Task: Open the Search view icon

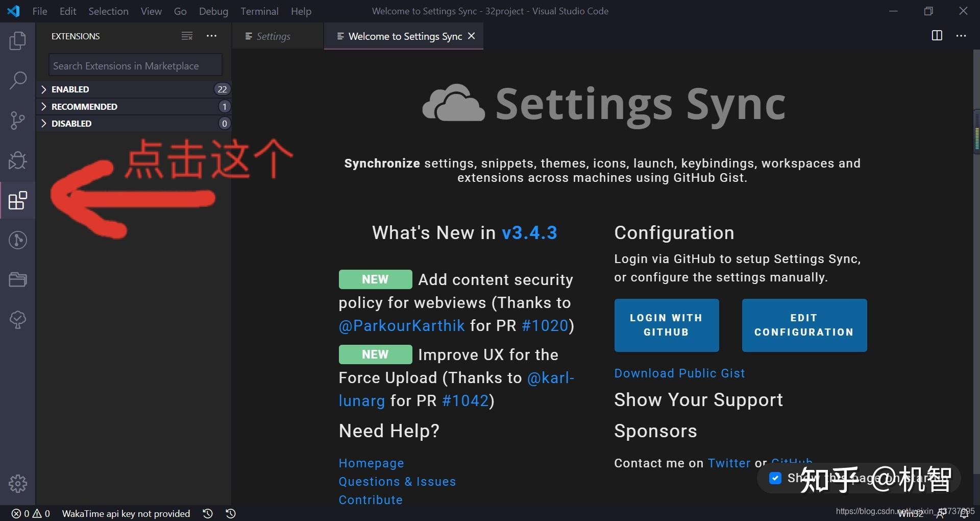Action: 17,80
